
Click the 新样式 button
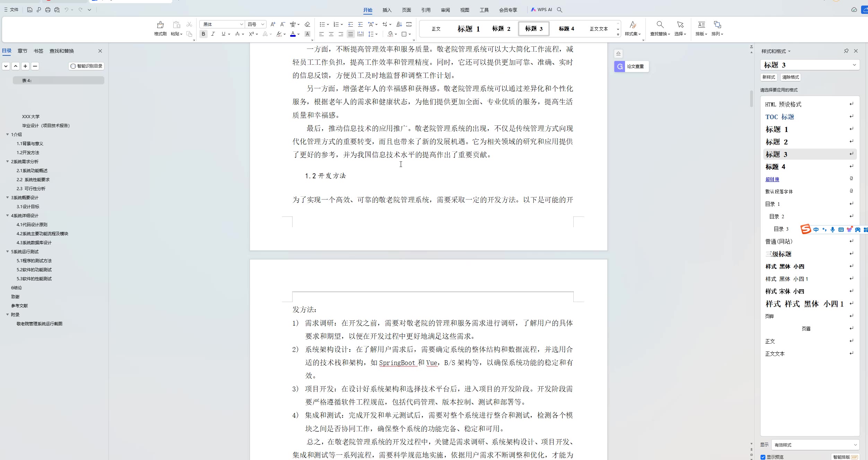769,77
